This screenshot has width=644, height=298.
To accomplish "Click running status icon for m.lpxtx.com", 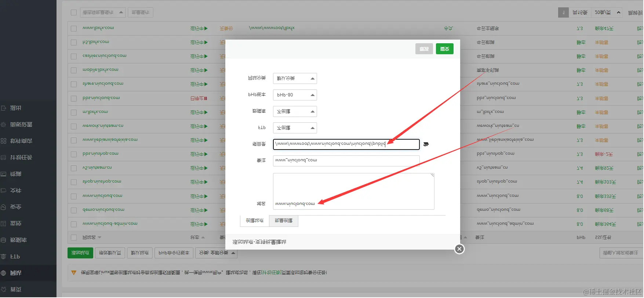I will click(206, 112).
